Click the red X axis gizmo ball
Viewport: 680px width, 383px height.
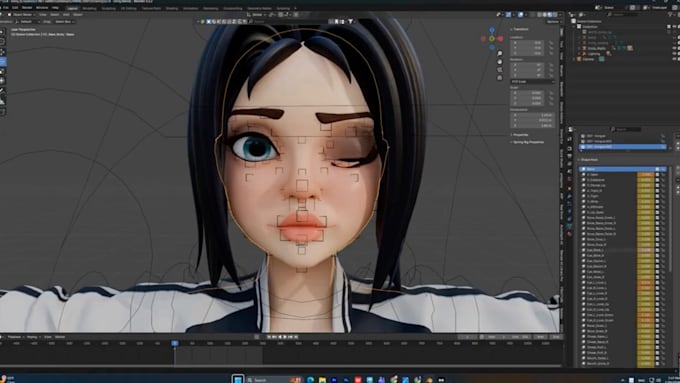pyautogui.click(x=500, y=39)
